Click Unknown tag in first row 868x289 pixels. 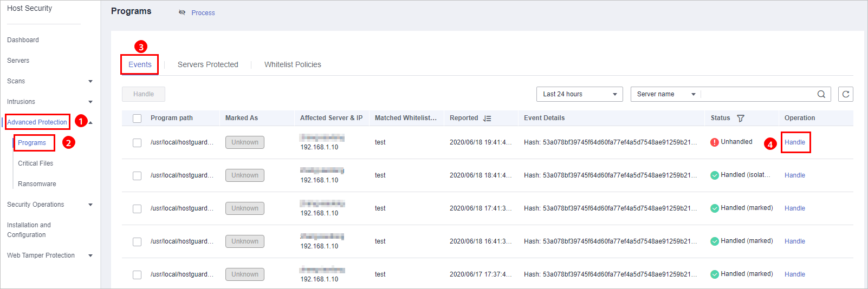tap(245, 142)
